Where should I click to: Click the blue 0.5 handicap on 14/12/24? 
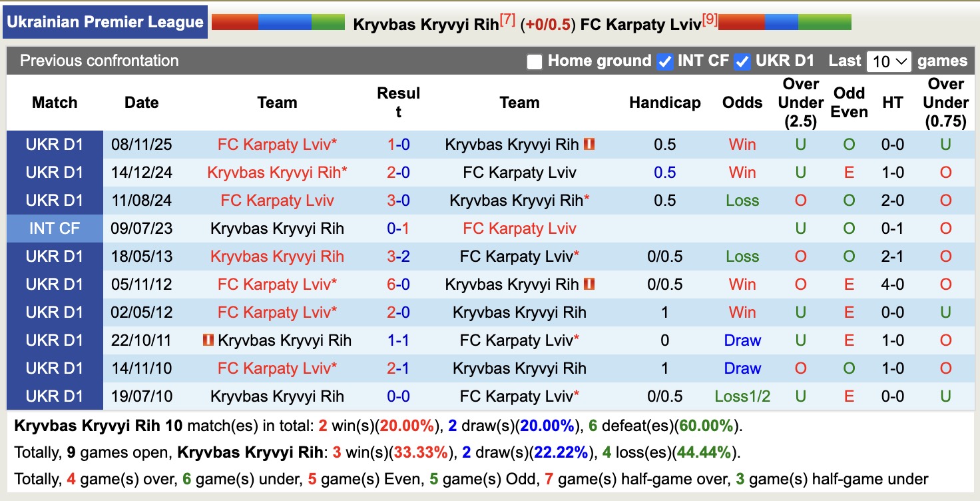(x=665, y=173)
